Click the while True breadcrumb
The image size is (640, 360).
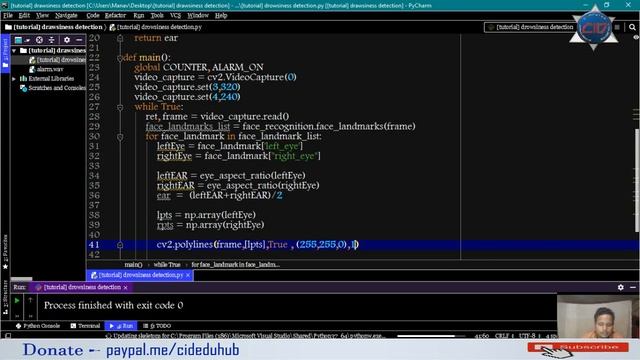coord(167,264)
